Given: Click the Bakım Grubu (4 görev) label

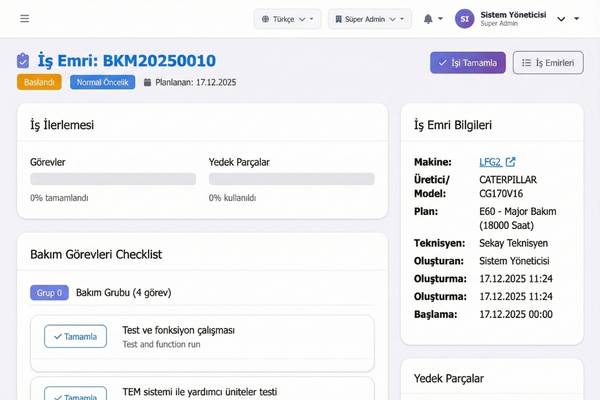Looking at the screenshot, I should point(124,293).
